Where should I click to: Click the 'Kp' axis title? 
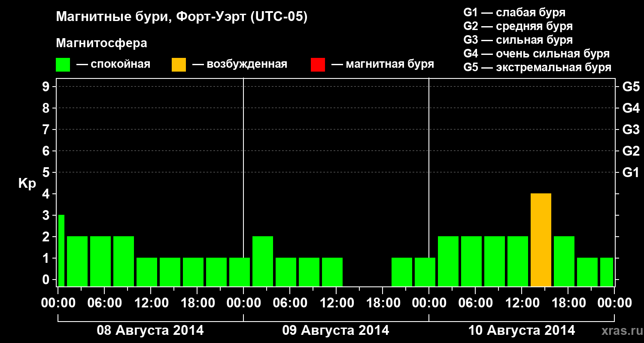pos(27,184)
